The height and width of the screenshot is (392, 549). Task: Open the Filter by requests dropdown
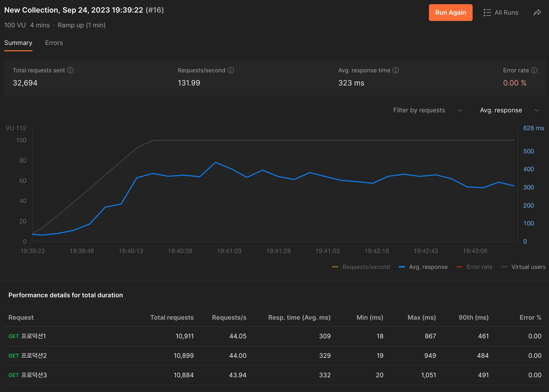(x=419, y=110)
